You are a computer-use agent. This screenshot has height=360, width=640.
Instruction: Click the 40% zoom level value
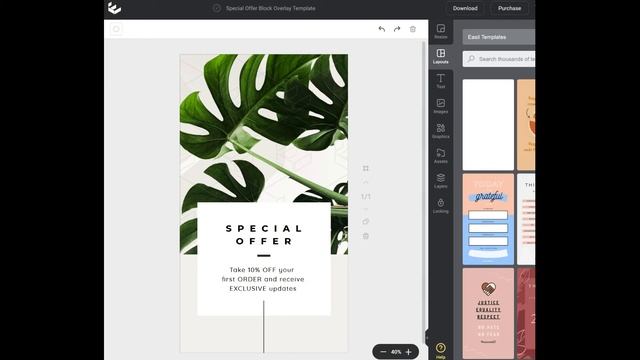(396, 352)
